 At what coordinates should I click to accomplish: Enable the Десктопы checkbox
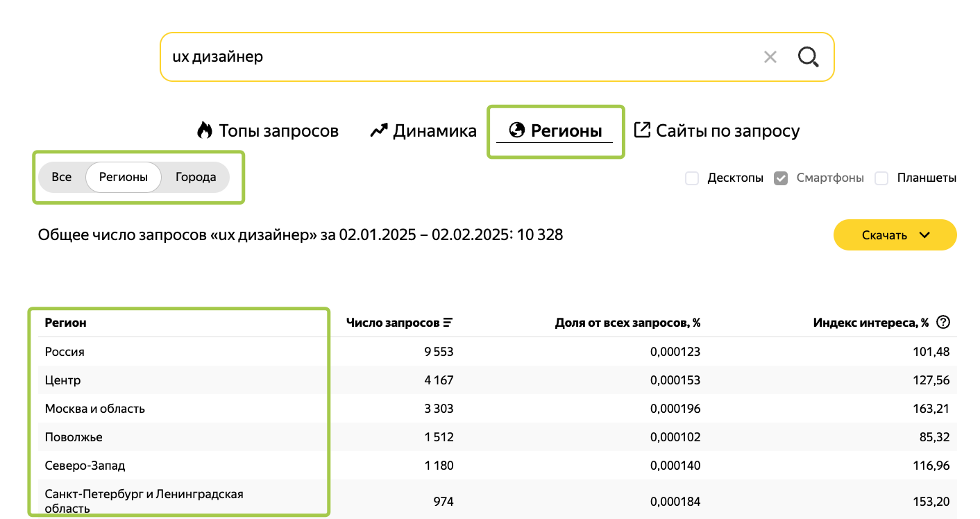point(692,178)
